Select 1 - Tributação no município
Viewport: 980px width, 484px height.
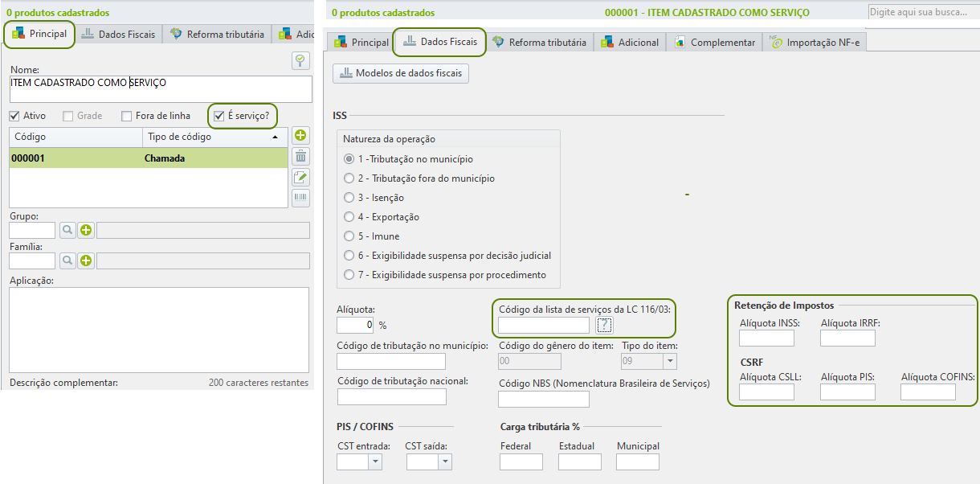pos(349,159)
